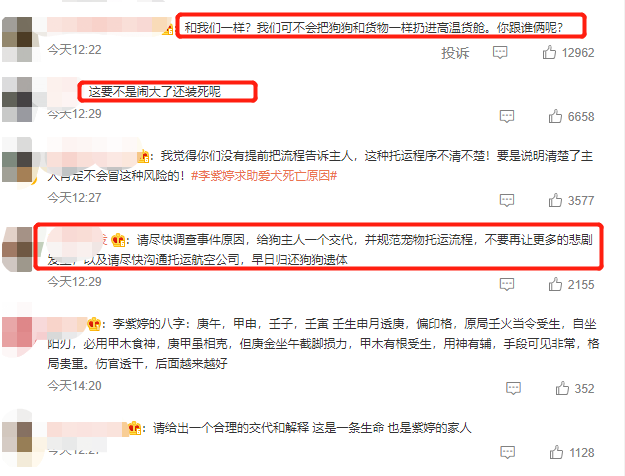Open the pink avatar of the 八字 commenter
625x476 pixels.
click(17, 332)
